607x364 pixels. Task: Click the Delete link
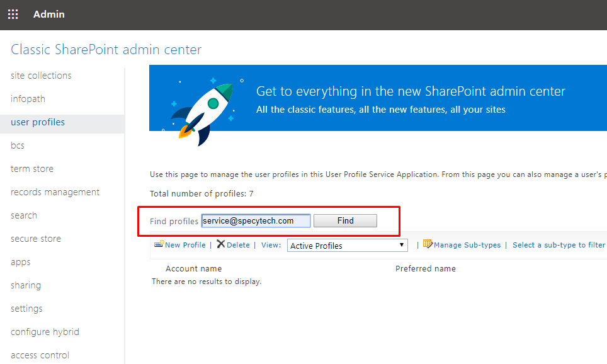tap(238, 245)
